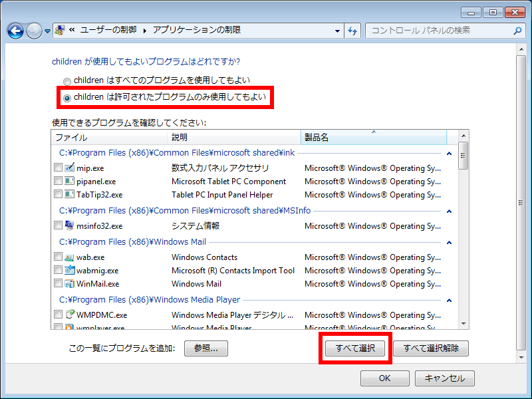This screenshot has height=399, width=532.
Task: Click the mip.exe file icon
Action: (x=70, y=168)
